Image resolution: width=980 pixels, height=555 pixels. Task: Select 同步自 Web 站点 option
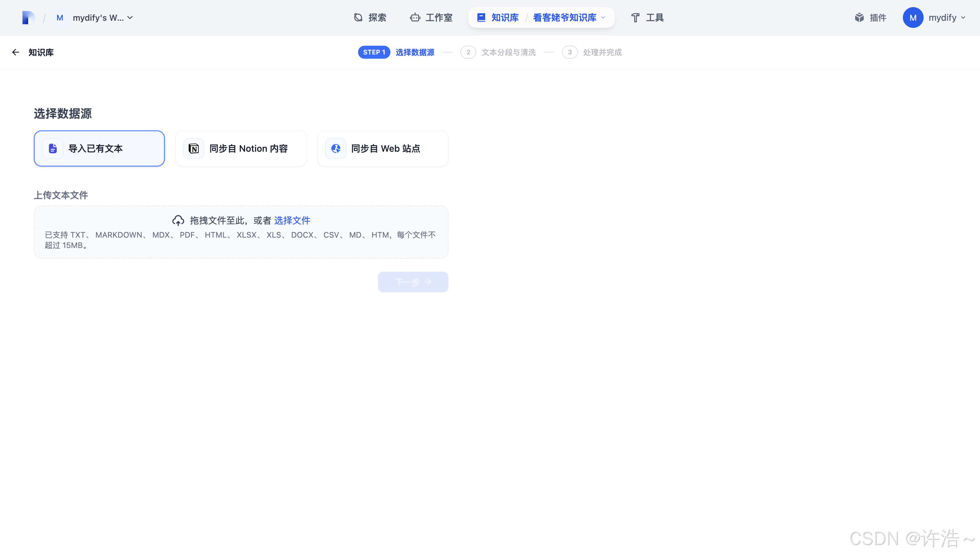382,148
